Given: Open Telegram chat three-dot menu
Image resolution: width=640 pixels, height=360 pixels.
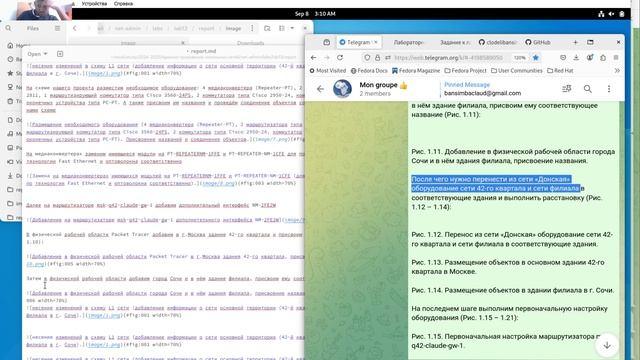Looking at the screenshot, I should [609, 89].
